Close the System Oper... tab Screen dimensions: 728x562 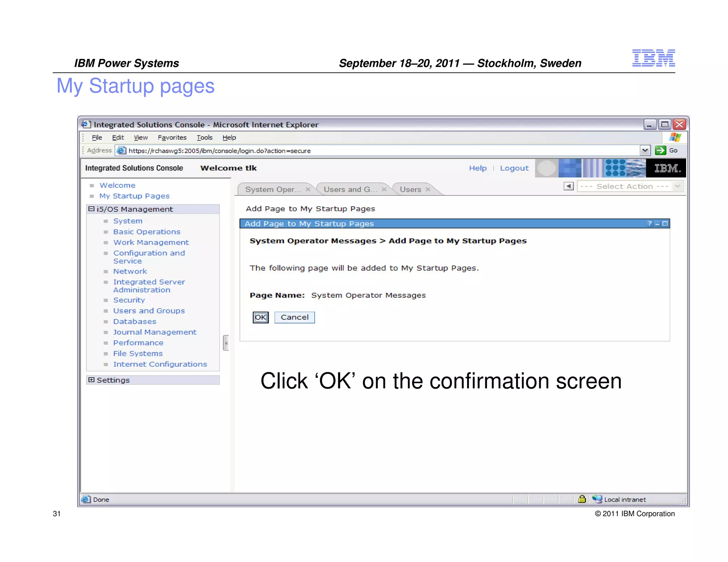(x=308, y=189)
